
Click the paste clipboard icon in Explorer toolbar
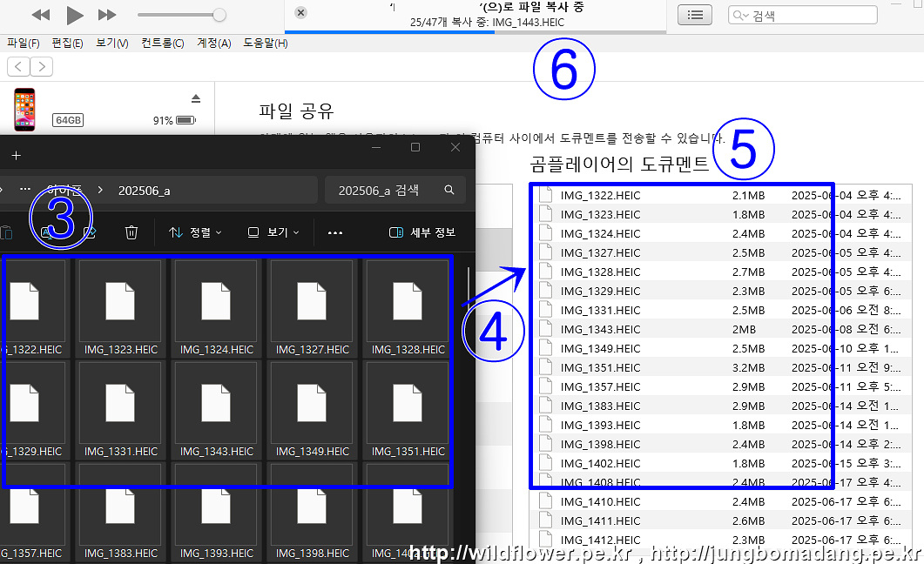click(6, 232)
